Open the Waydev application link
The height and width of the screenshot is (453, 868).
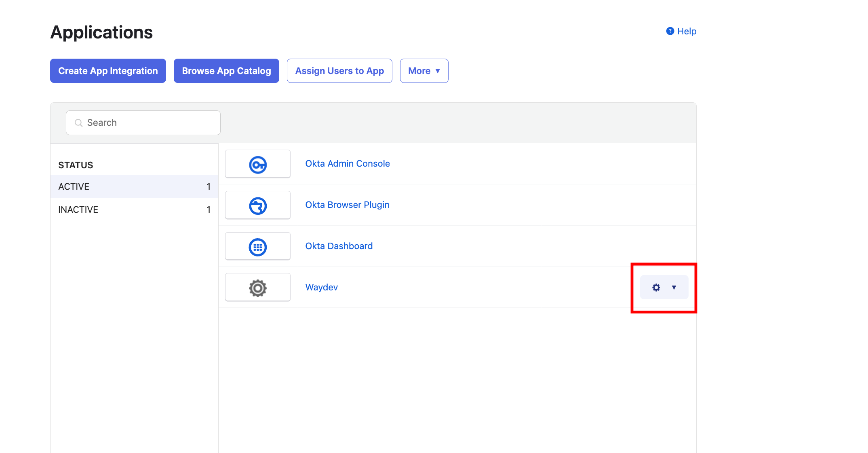pos(321,287)
